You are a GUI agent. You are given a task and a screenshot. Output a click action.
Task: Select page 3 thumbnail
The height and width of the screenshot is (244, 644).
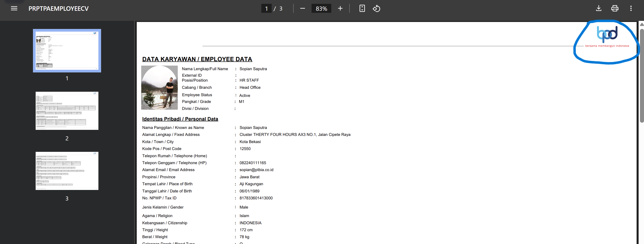pos(67,171)
